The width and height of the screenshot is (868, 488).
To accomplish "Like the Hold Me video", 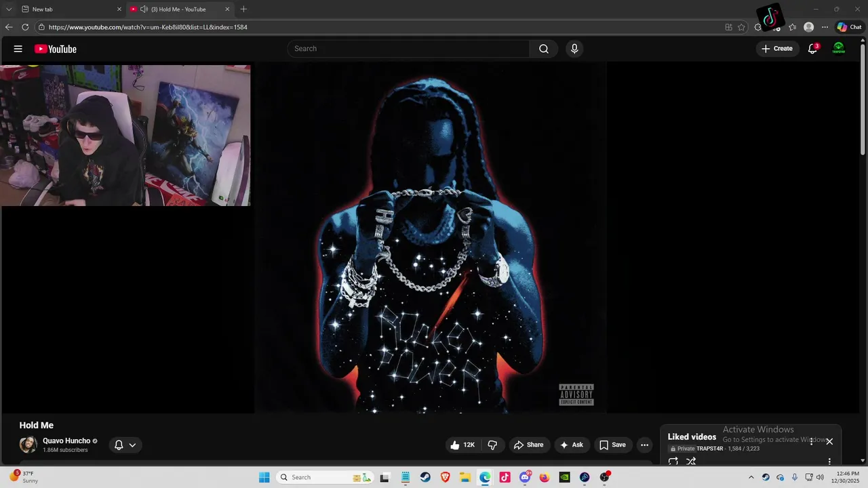I will point(462,445).
